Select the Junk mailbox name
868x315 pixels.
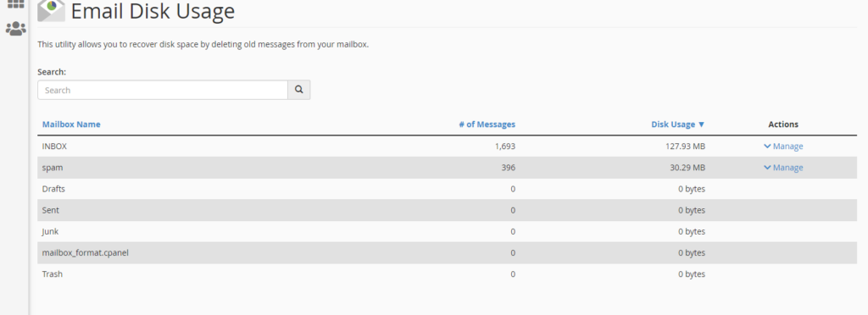pyautogui.click(x=51, y=231)
